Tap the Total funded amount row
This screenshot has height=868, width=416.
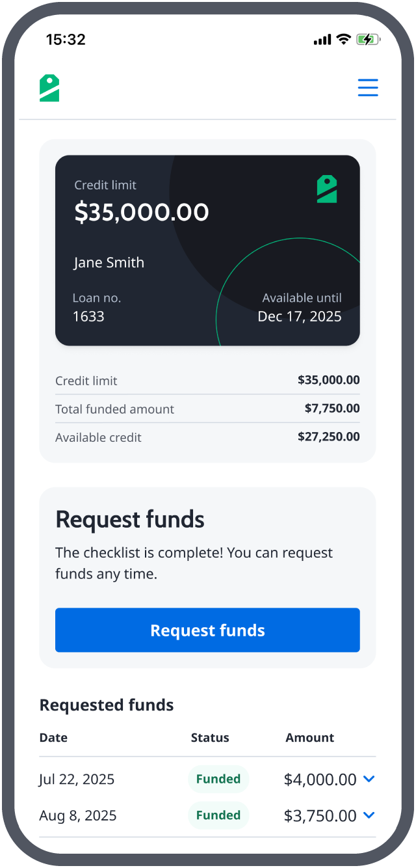point(207,409)
